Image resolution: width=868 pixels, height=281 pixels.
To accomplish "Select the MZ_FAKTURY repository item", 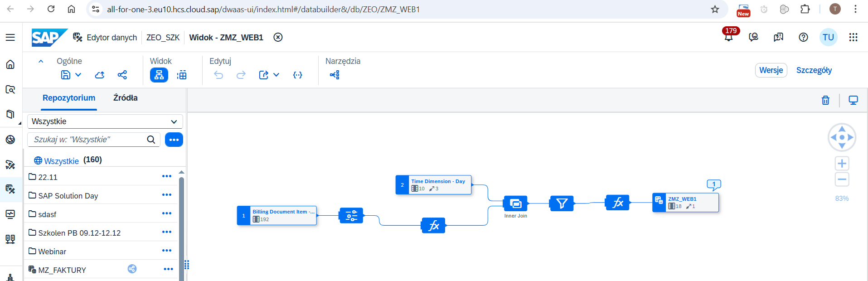I will click(x=62, y=270).
